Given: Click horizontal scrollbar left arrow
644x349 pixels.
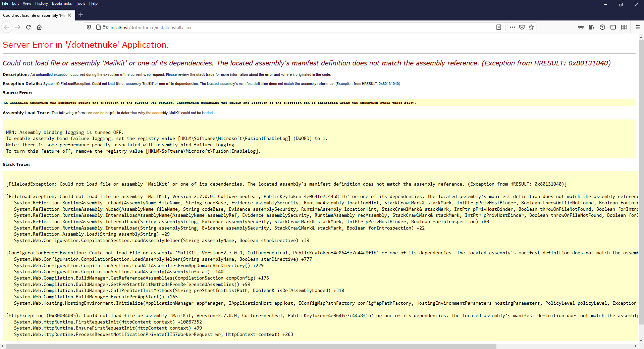Looking at the screenshot, I should 3,346.
